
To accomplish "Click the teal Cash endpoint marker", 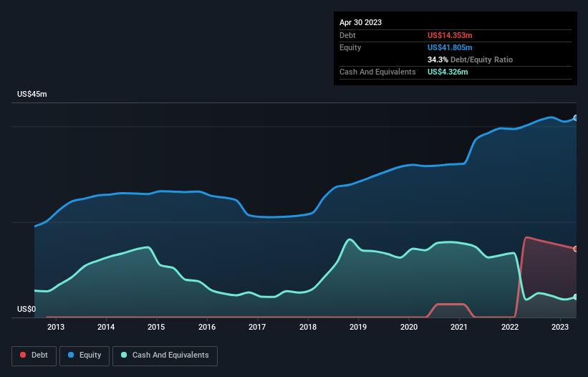I will coord(576,297).
